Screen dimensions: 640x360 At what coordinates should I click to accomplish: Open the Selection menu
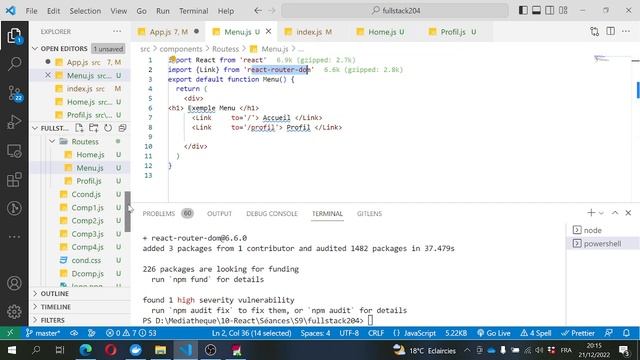point(85,11)
